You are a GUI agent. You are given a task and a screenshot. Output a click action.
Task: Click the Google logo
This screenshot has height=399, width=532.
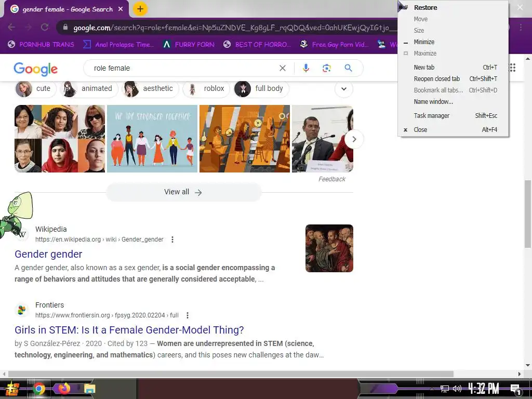[36, 69]
